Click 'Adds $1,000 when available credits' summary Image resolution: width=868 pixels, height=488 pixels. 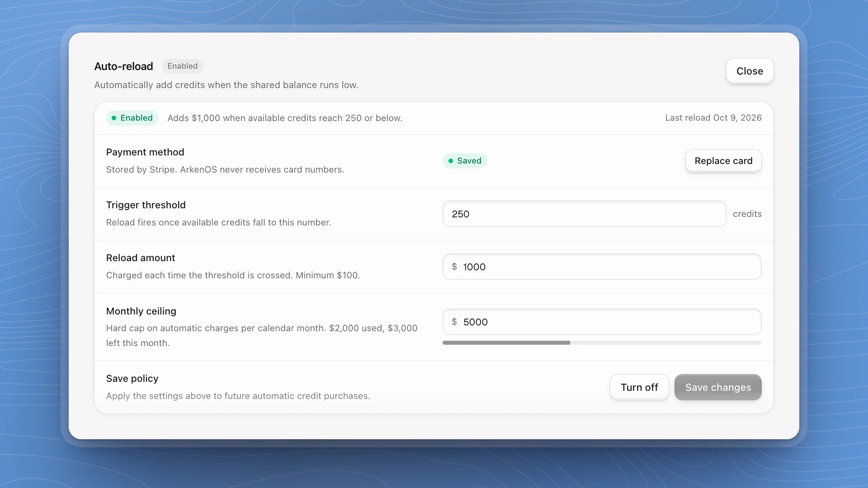(x=285, y=118)
